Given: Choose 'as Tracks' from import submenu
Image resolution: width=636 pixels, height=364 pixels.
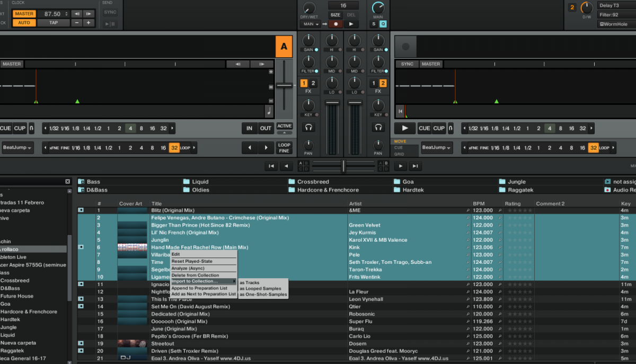Looking at the screenshot, I should point(250,283).
